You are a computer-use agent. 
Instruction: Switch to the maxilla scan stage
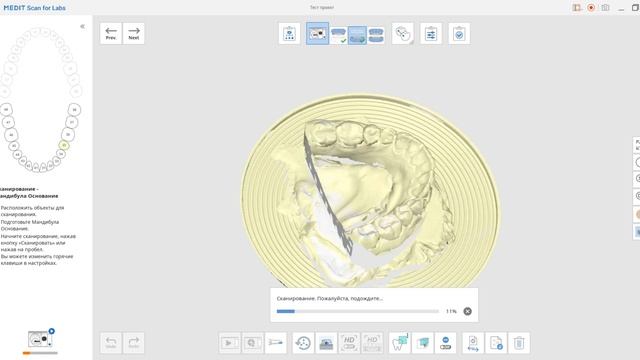338,35
